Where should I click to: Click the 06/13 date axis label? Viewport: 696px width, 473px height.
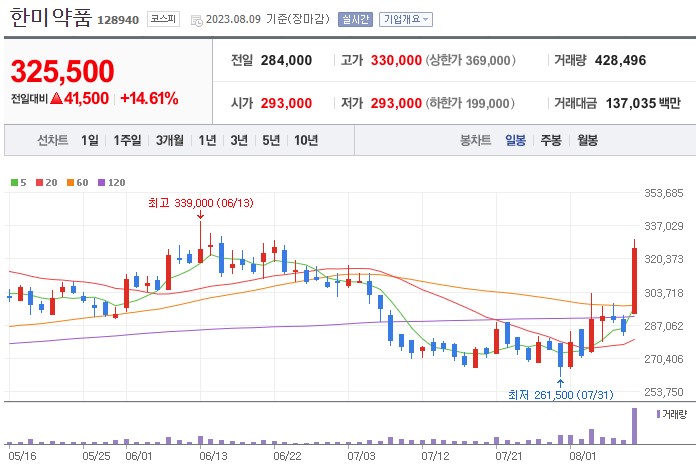point(213,456)
